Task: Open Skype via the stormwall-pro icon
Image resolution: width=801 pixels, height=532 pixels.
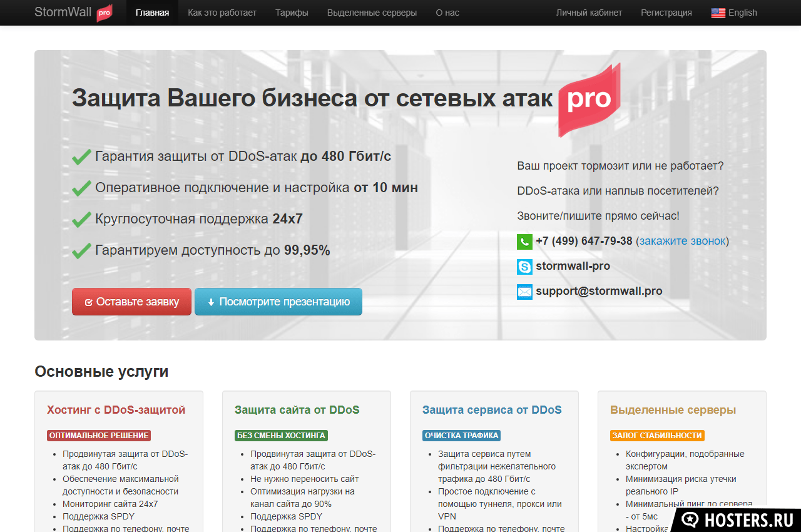Action: (524, 266)
